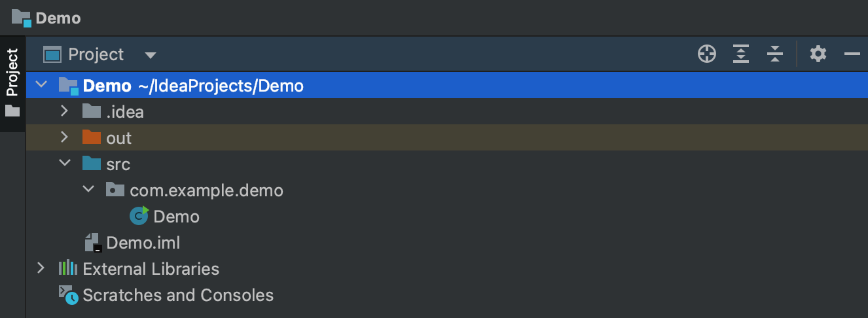This screenshot has width=868, height=318.
Task: Select the Demo root project row
Action: pyautogui.click(x=193, y=86)
